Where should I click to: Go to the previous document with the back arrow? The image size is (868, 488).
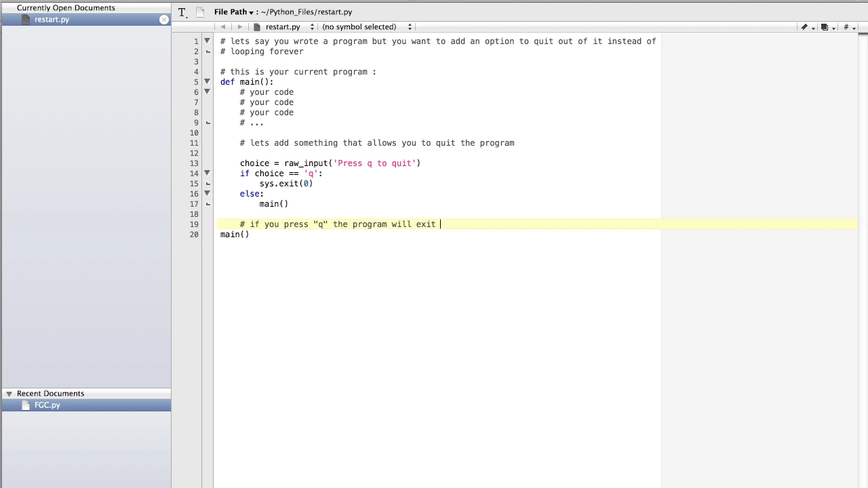click(223, 27)
